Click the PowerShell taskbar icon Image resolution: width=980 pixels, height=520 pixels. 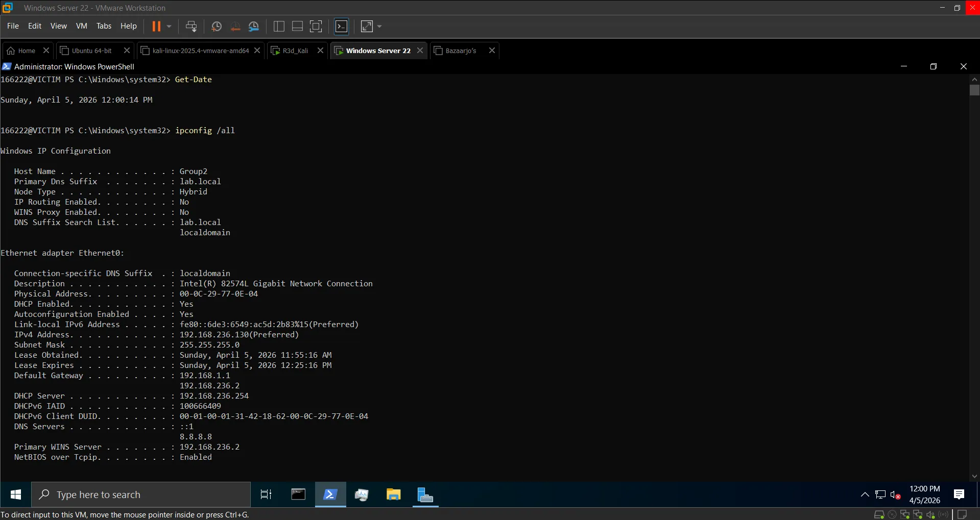pos(330,494)
